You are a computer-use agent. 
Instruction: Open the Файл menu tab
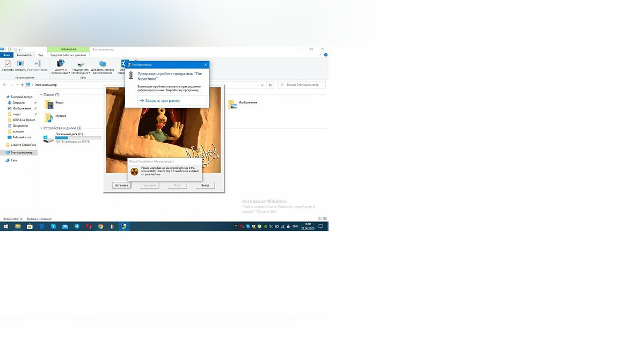coord(7,55)
